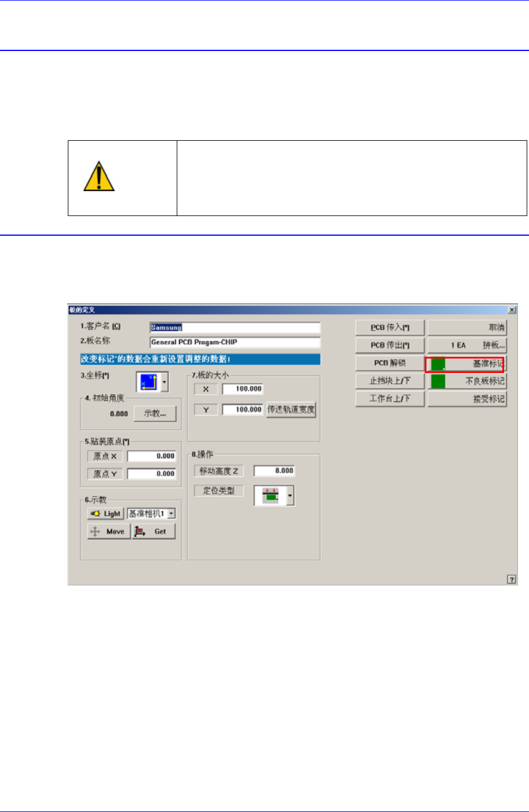
Task: Open the 基准相机1 camera dropdown
Action: pos(171,514)
